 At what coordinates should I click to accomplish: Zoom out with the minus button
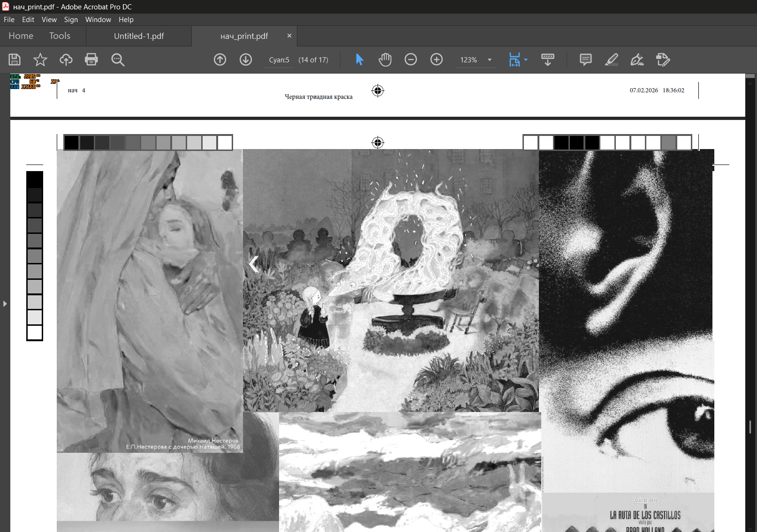coord(411,60)
